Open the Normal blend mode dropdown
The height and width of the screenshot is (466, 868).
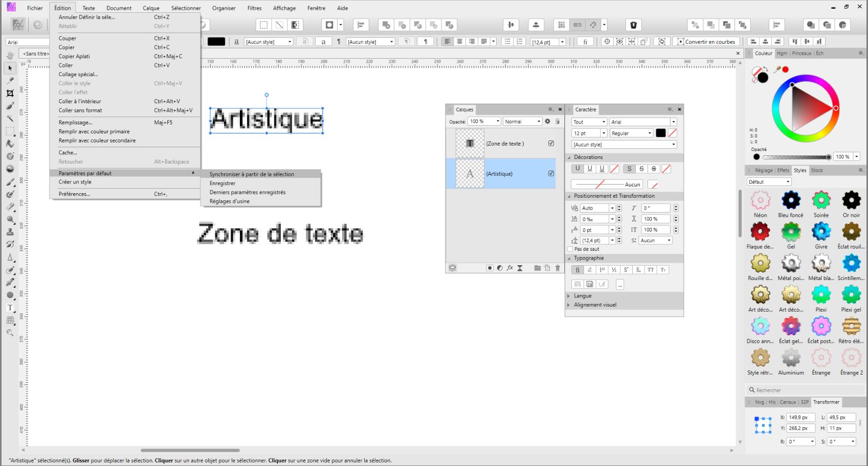point(522,121)
